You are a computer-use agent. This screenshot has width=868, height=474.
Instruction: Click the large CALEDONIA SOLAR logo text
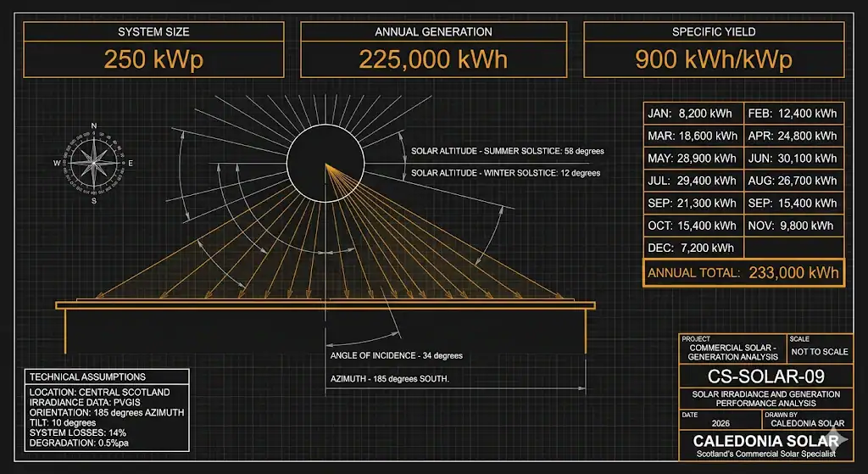(766, 441)
